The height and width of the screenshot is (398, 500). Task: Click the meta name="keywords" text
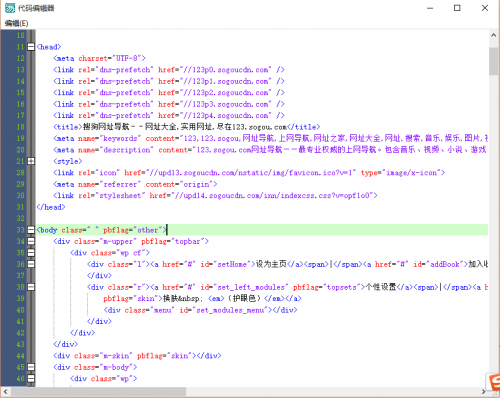(x=110, y=138)
